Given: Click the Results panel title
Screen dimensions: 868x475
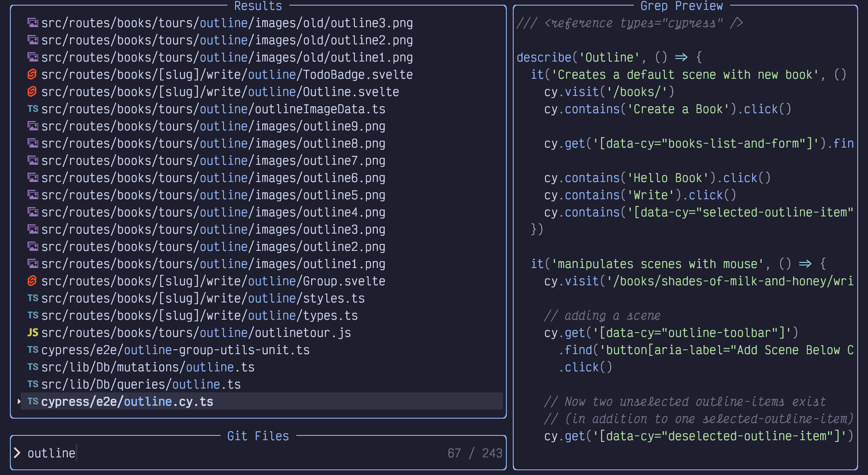Looking at the screenshot, I should (x=258, y=6).
